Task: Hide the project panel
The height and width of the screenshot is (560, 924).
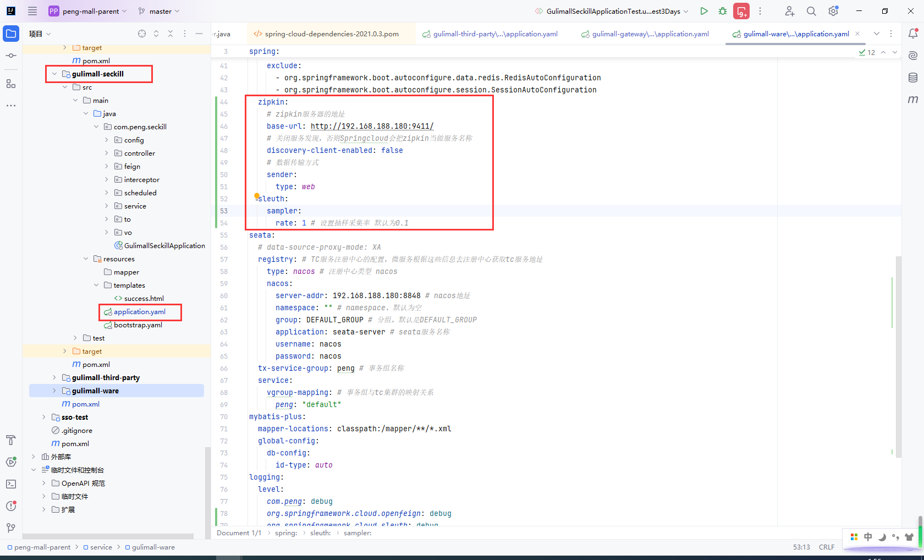Action: 199,34
